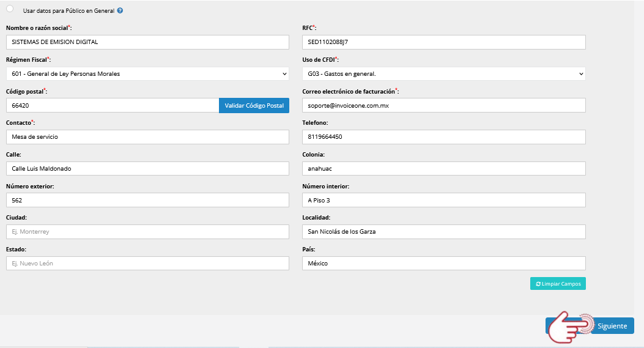
Task: Focus the empty Ciudad field
Action: click(147, 232)
